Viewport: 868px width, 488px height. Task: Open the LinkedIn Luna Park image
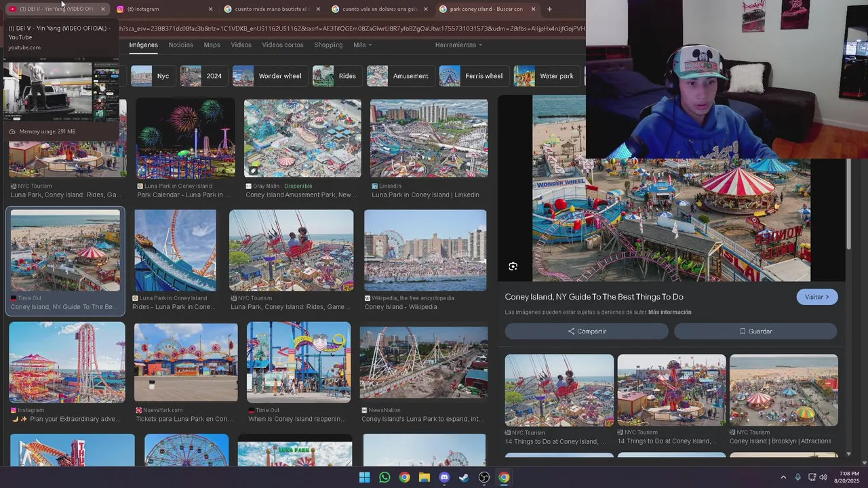(x=429, y=138)
